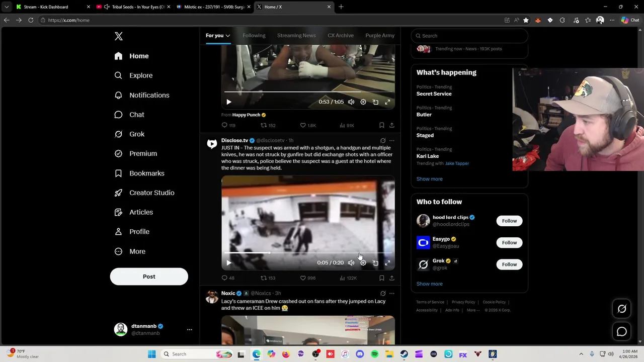The image size is (644, 362).
Task: Open Grok from the sidebar
Action: (129, 134)
